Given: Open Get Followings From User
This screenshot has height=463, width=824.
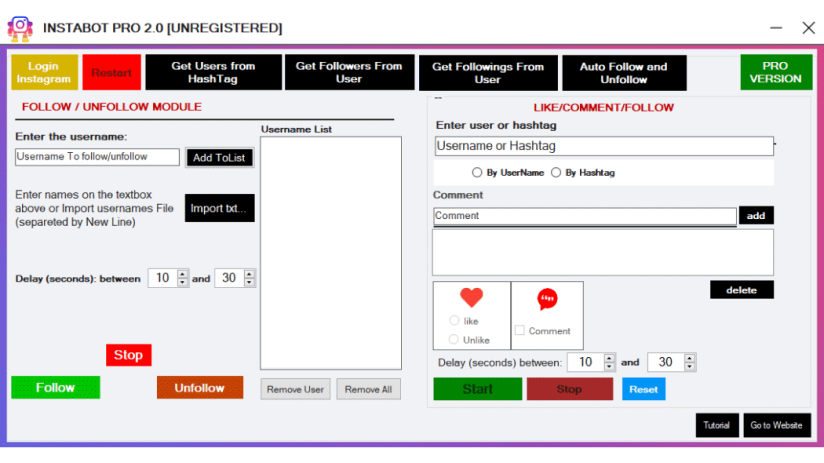Looking at the screenshot, I should [x=488, y=73].
